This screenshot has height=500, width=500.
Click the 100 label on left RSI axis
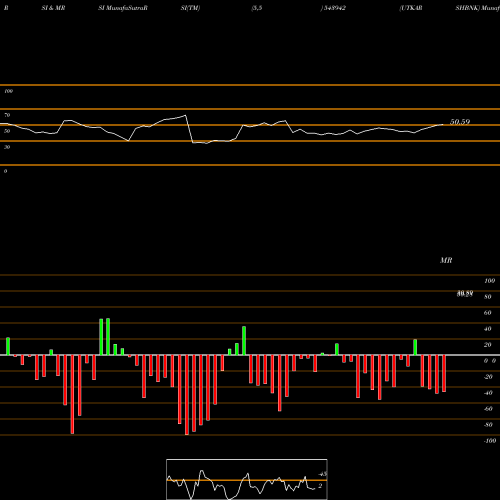8,91
